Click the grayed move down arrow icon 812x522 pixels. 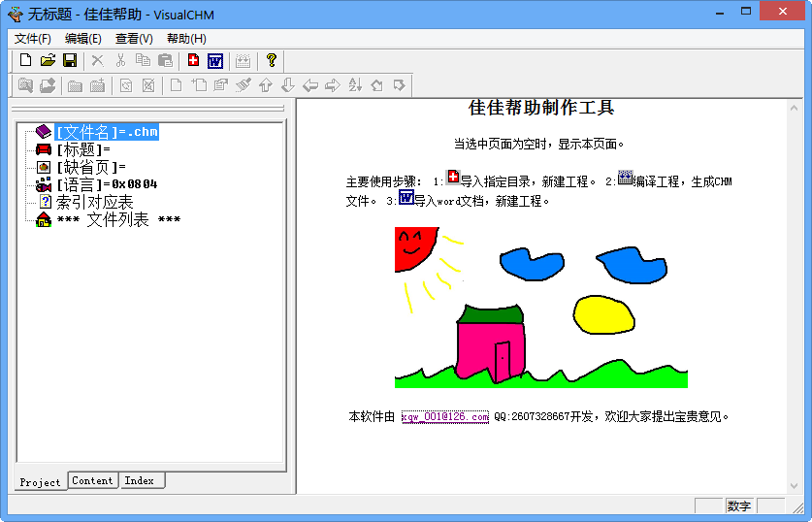pyautogui.click(x=288, y=85)
